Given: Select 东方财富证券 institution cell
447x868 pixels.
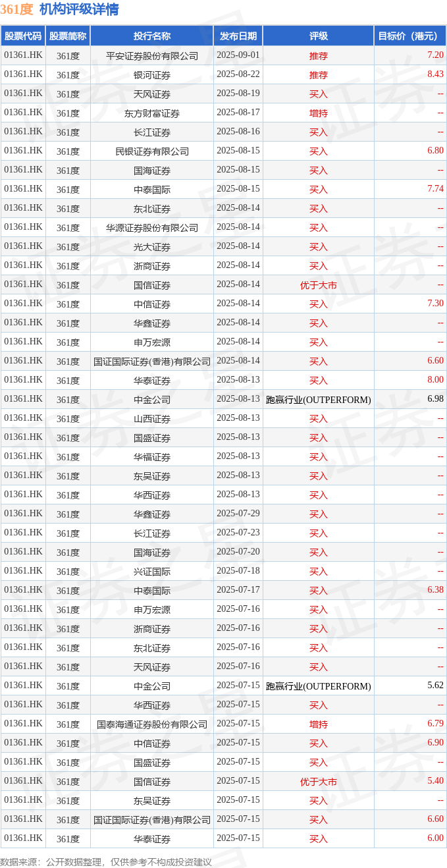Looking at the screenshot, I should [x=152, y=113].
